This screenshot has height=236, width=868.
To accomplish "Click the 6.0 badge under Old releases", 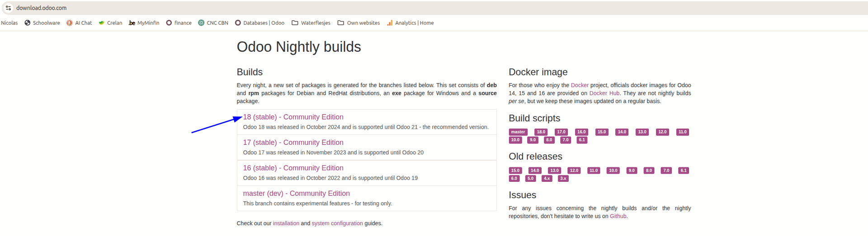I will point(514,178).
